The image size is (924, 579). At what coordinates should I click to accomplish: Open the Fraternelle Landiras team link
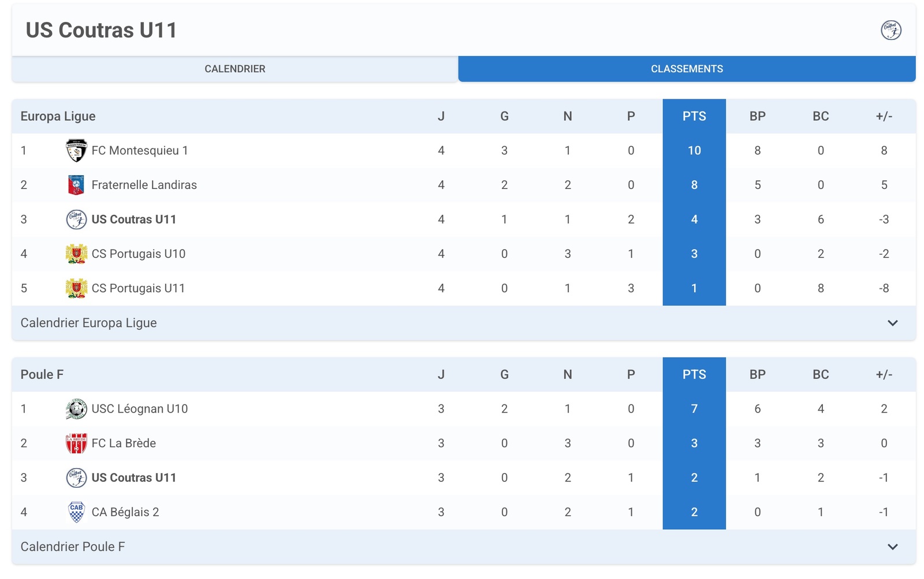pos(144,185)
